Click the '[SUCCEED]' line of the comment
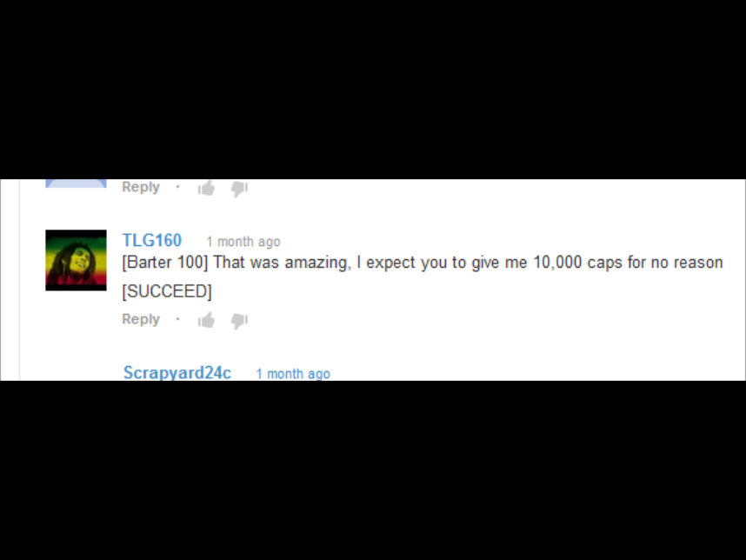 167,291
